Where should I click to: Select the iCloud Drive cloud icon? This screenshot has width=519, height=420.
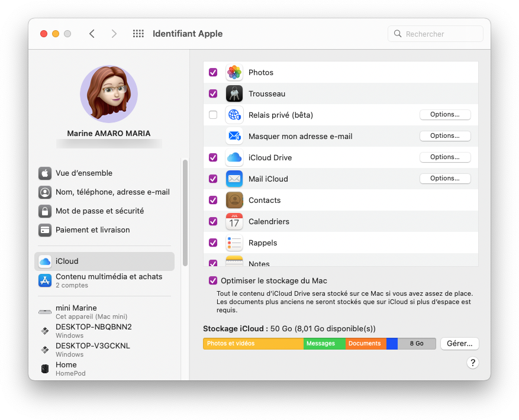(234, 157)
